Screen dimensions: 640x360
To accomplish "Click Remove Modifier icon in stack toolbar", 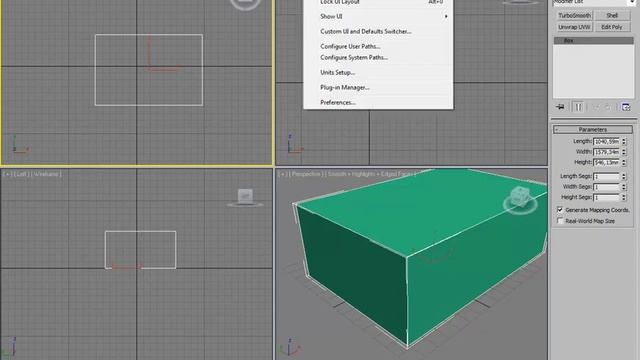I will [608, 107].
